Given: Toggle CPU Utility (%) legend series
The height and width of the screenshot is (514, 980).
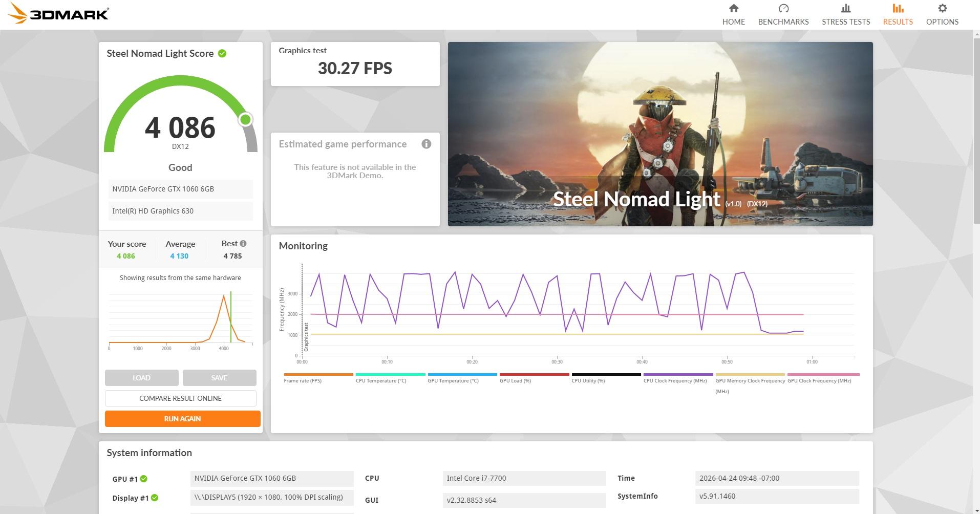Looking at the screenshot, I should point(606,378).
